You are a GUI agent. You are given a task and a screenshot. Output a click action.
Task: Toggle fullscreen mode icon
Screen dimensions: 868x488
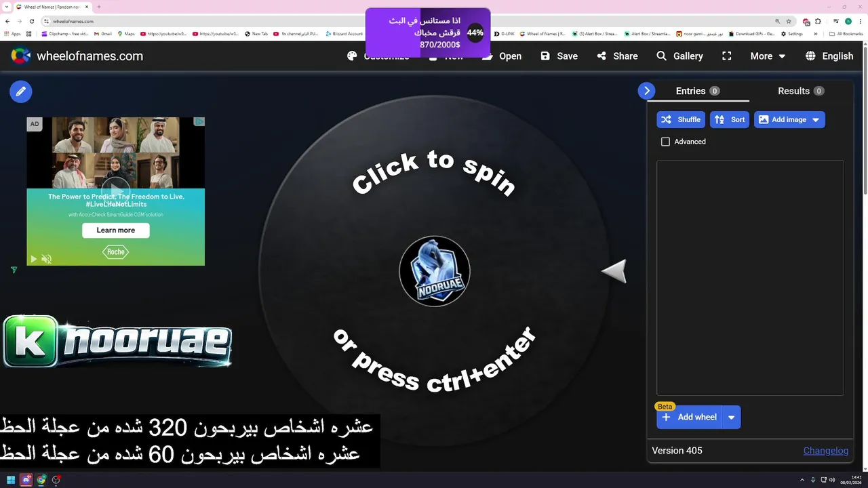[x=727, y=56]
